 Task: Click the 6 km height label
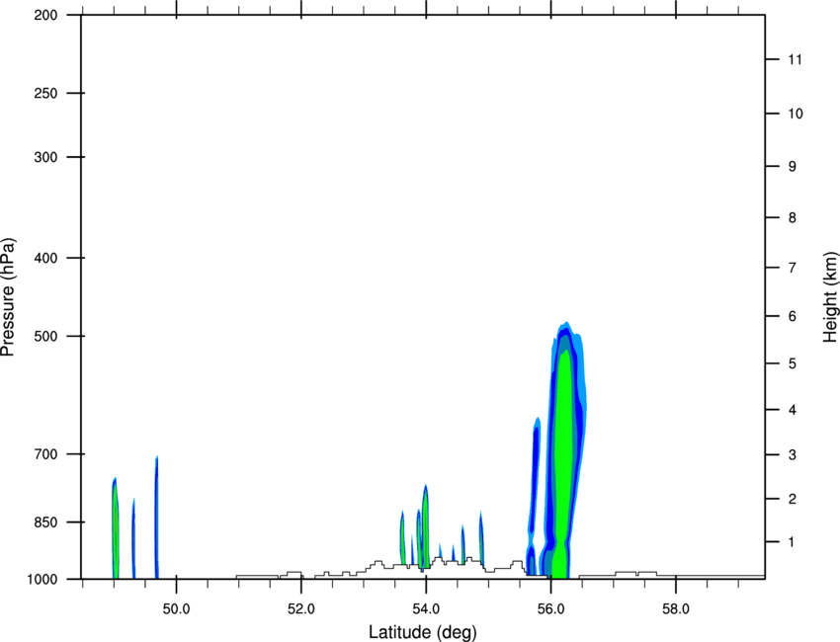[792, 316]
